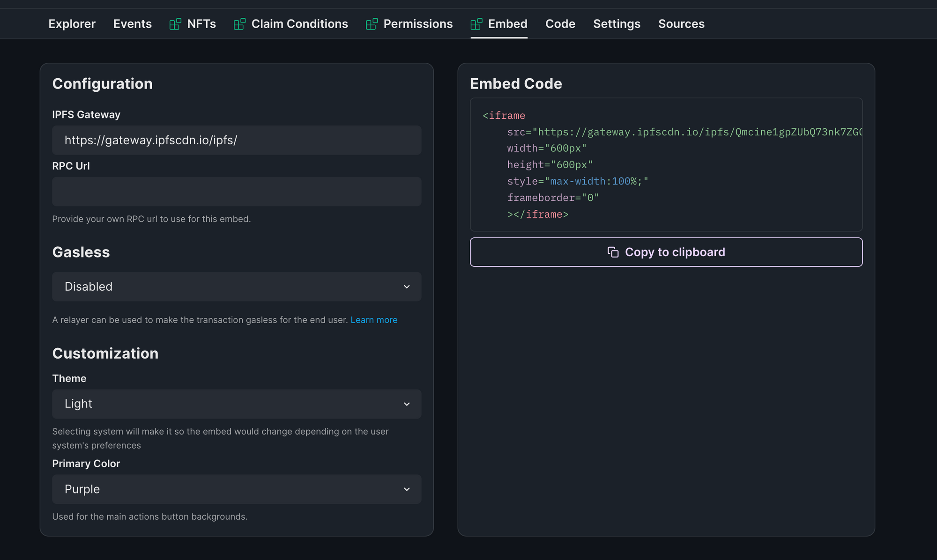Click the selecting system theme hint text

coord(220,439)
